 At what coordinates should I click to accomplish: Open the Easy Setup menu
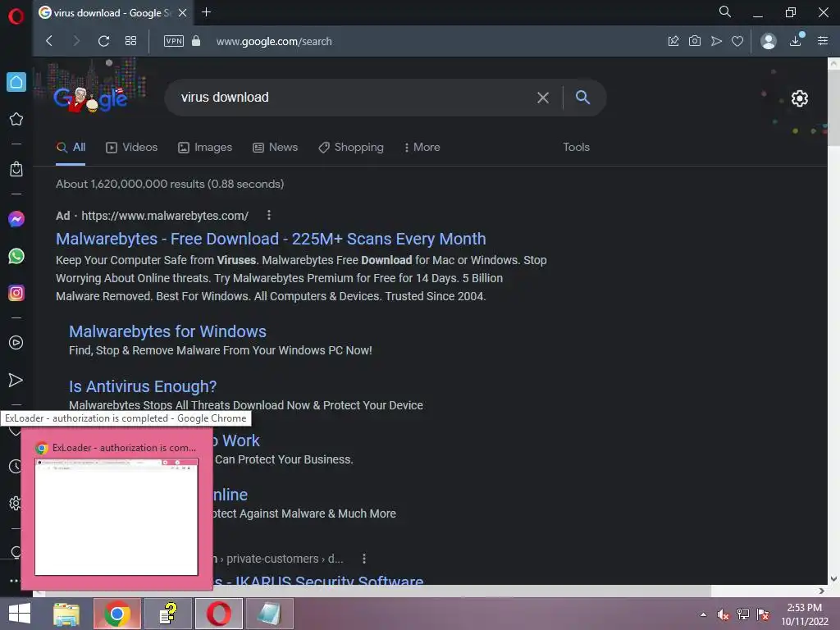click(x=823, y=41)
